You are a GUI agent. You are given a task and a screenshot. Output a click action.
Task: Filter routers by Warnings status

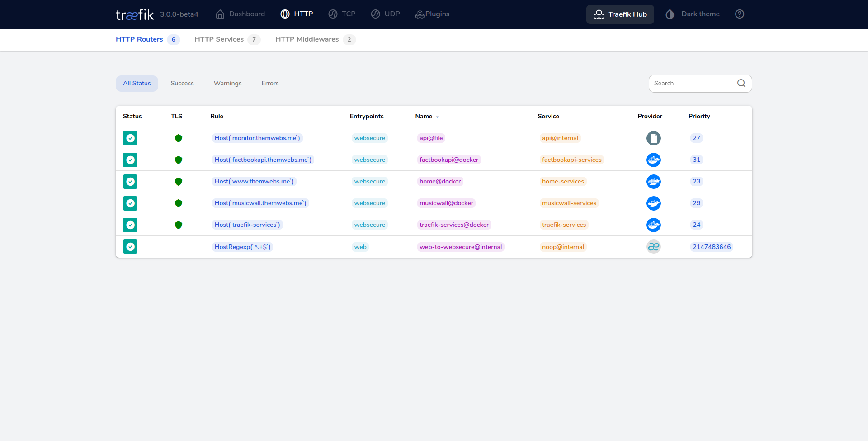pyautogui.click(x=228, y=84)
